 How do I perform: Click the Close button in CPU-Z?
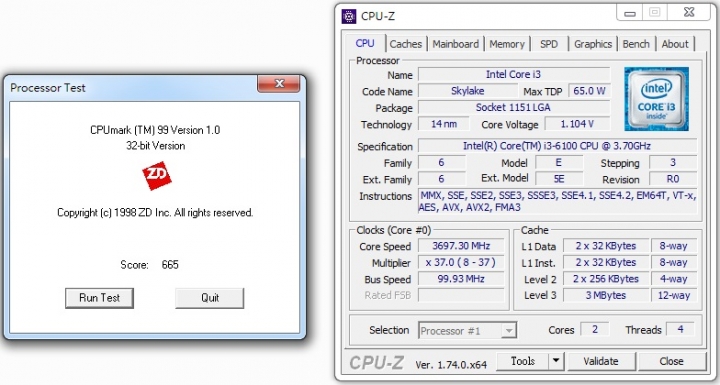click(x=671, y=361)
